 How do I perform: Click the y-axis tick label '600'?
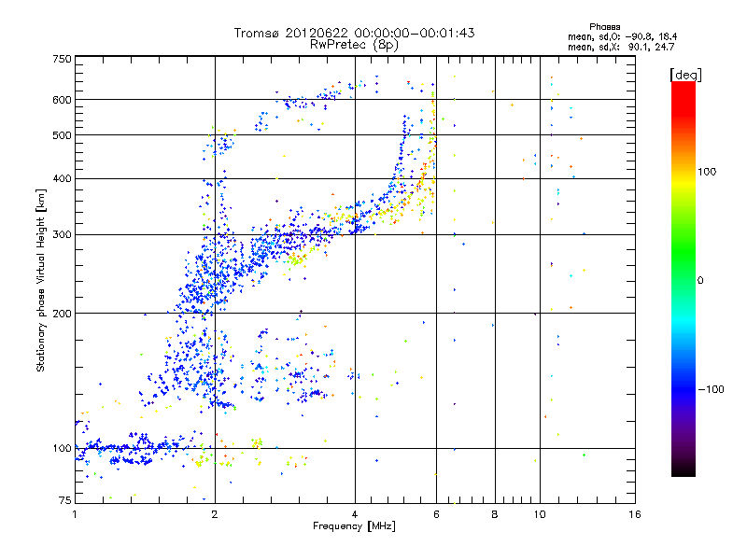click(62, 100)
